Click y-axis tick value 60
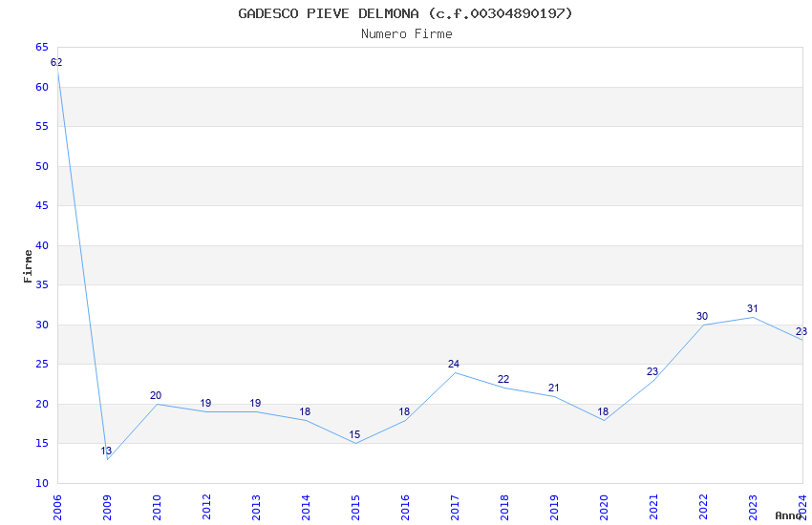 click(x=42, y=87)
